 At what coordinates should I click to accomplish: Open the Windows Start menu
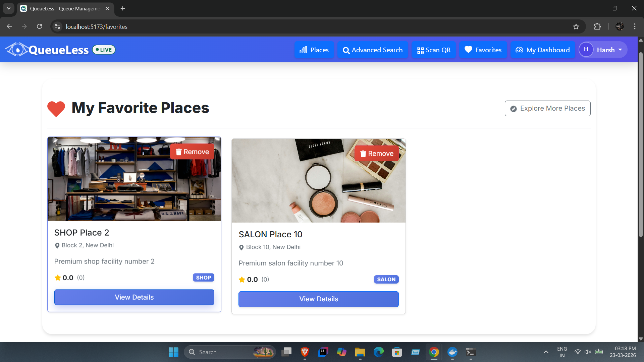pos(173,352)
